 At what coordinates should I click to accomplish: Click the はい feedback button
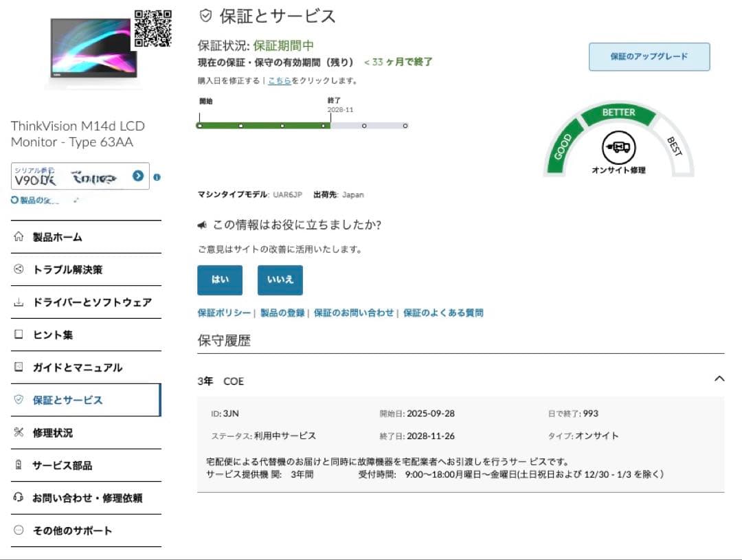pyautogui.click(x=220, y=280)
